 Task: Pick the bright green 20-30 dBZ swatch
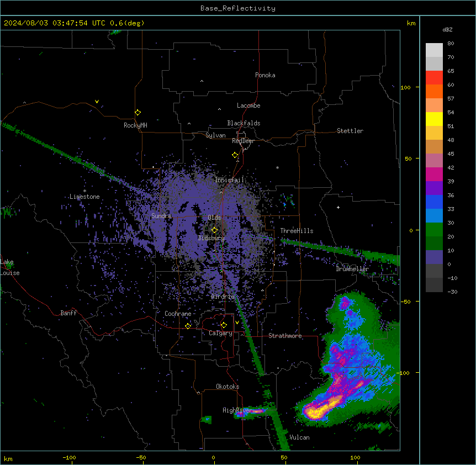(x=434, y=230)
